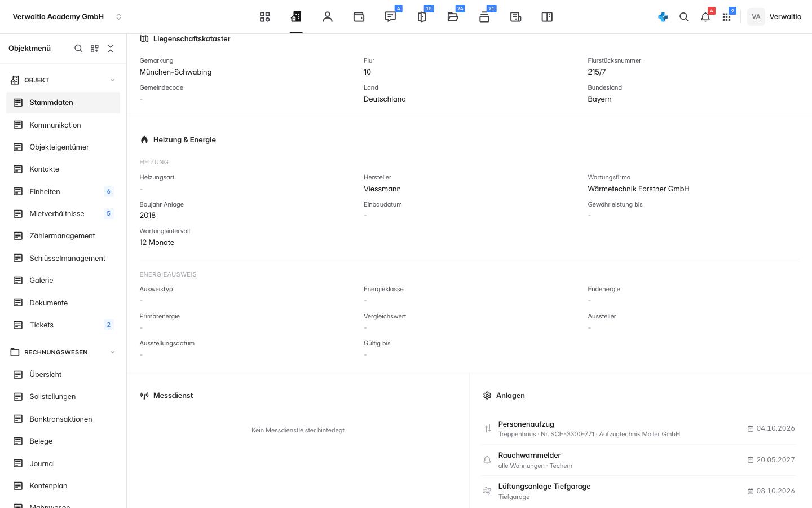Open Galerie in sidebar
This screenshot has height=508, width=812.
(x=63, y=281)
